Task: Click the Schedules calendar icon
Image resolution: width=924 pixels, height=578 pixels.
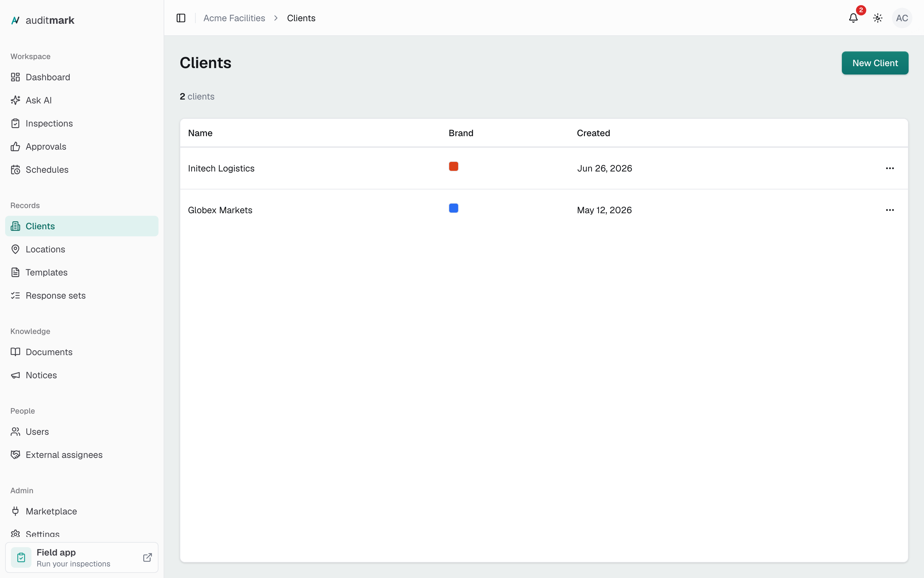Action: 15,170
